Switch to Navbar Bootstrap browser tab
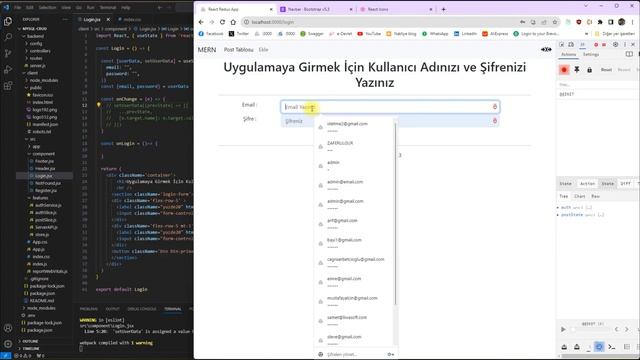This screenshot has height=360, width=640. pos(316,9)
